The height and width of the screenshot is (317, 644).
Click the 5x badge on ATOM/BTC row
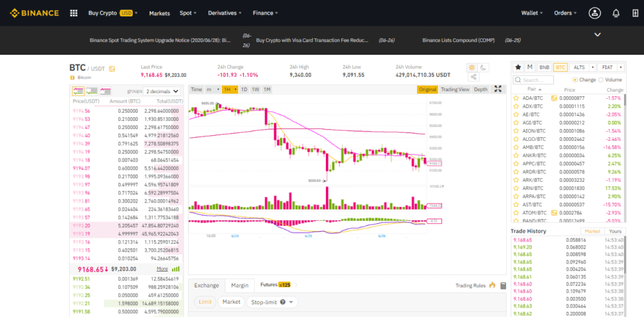point(554,213)
